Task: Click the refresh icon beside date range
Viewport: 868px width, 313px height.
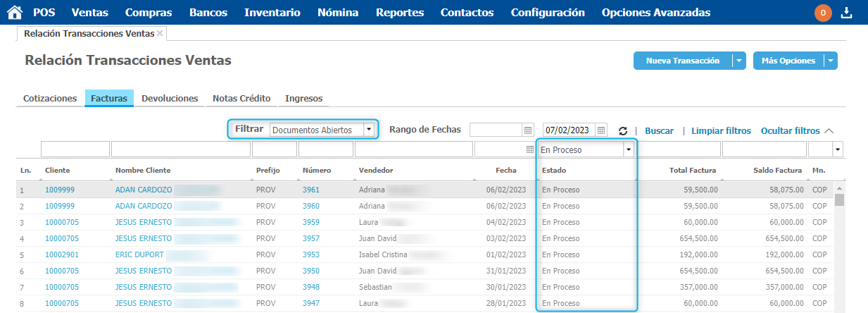Action: tap(623, 131)
